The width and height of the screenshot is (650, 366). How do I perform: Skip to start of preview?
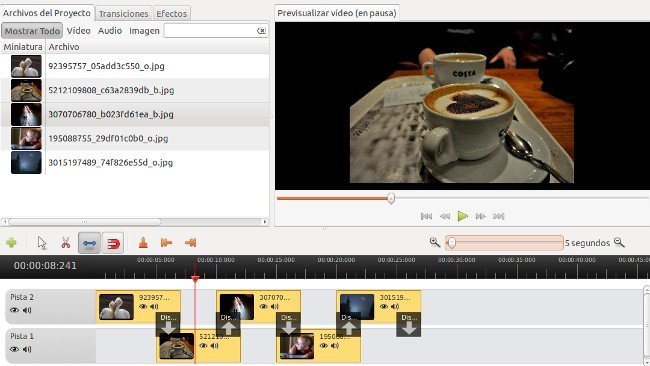click(x=426, y=216)
